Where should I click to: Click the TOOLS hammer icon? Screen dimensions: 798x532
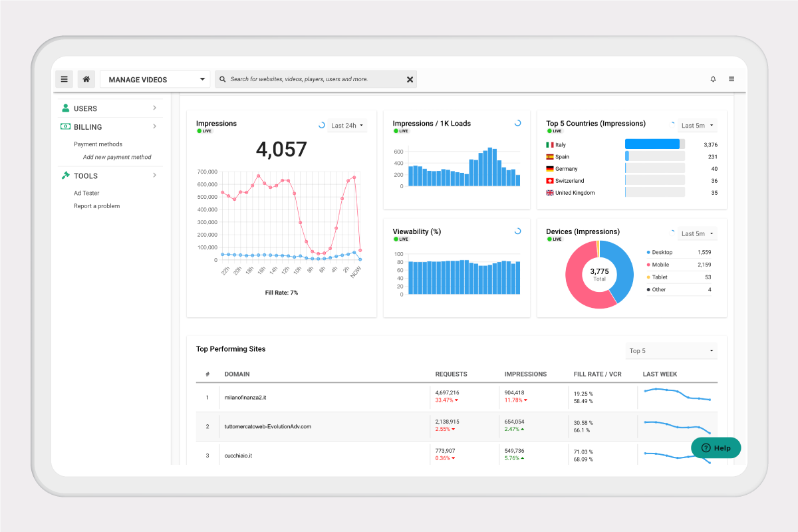click(x=65, y=176)
